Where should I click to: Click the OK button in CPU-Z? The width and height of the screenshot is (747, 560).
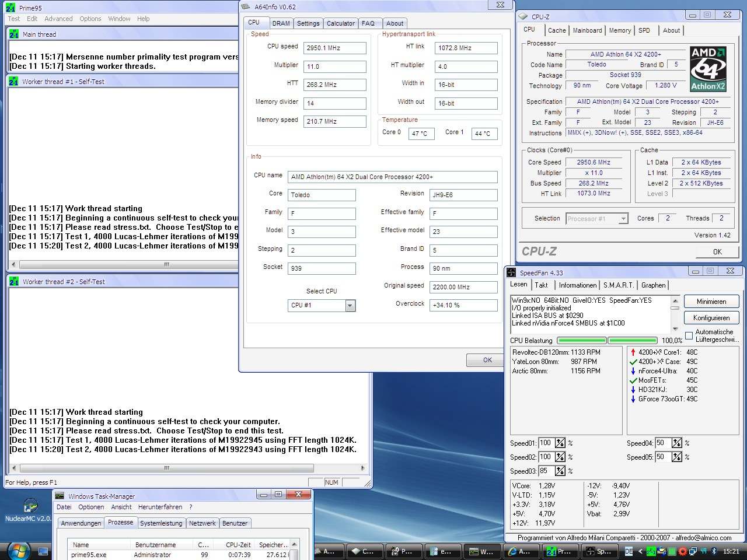click(x=717, y=251)
